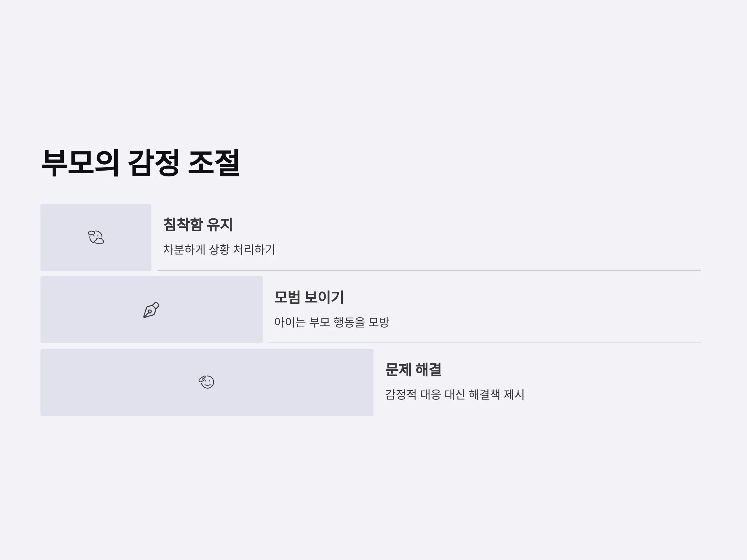Click the smiling face icon
Screen dimensions: 747x560
(206, 382)
